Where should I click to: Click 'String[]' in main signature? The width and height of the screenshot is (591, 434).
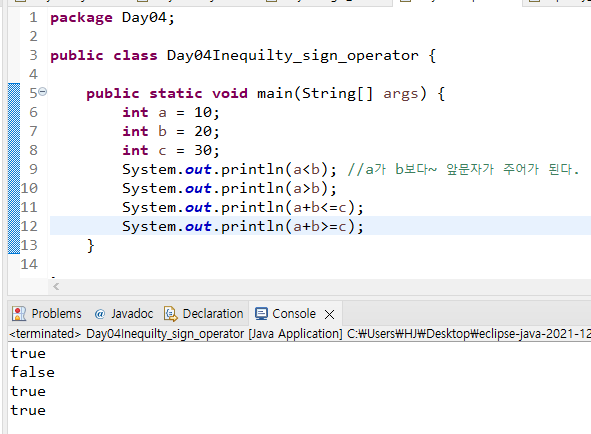pos(337,93)
